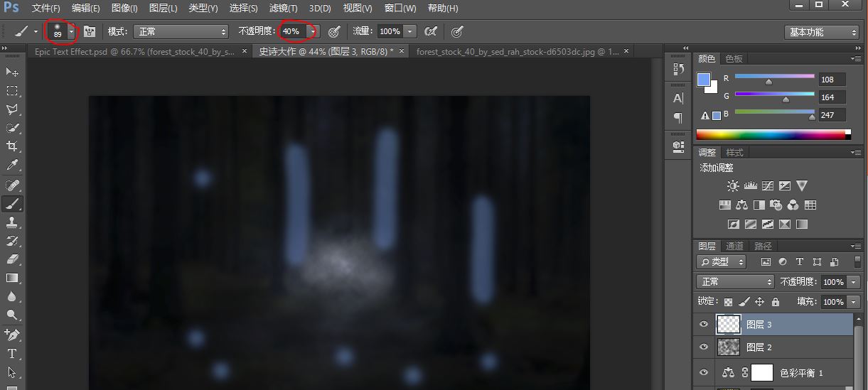Lock transparent pixels of layer
The width and height of the screenshot is (868, 390).
tap(728, 302)
